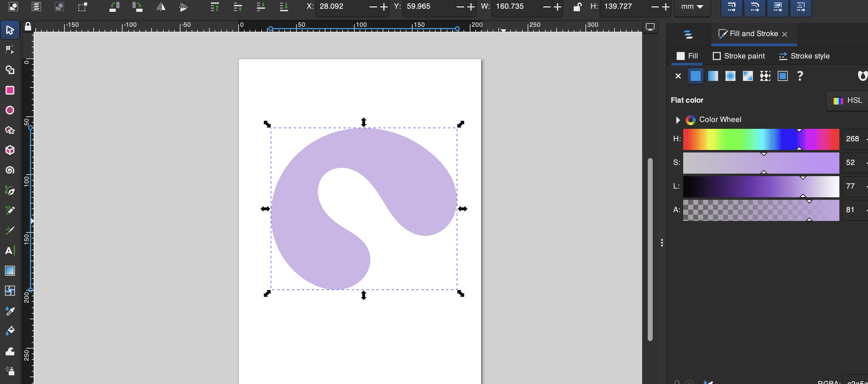Select the Calligraphy tool
The width and height of the screenshot is (868, 384).
[10, 230]
